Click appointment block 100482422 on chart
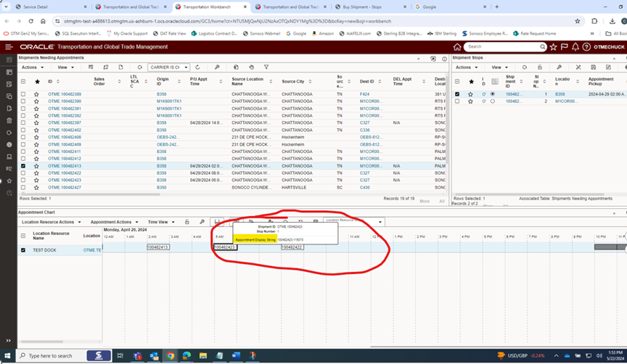The image size is (627, 364). (x=292, y=247)
